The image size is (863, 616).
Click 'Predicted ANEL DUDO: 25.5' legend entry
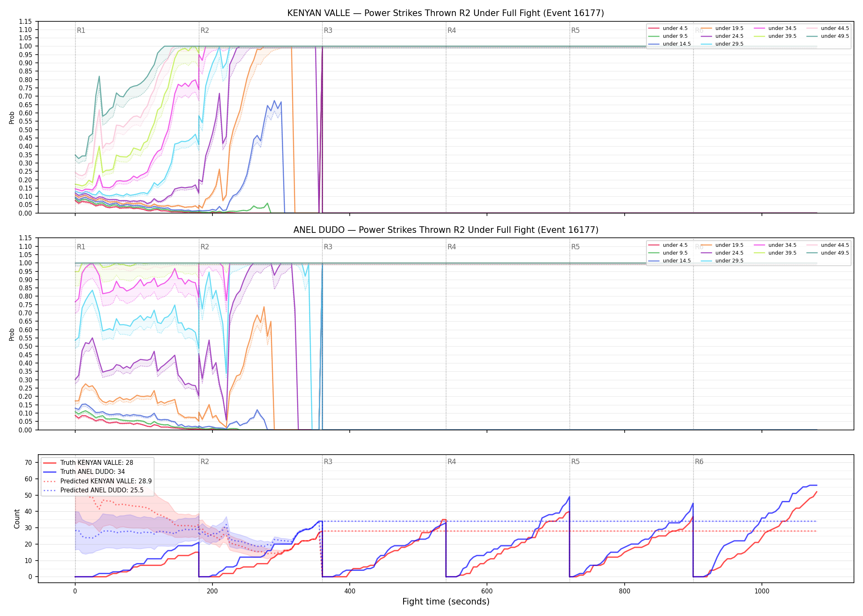click(93, 490)
